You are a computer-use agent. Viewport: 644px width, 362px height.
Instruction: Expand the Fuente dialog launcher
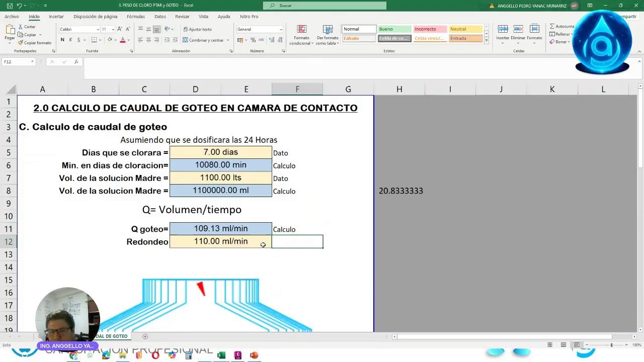(x=132, y=51)
